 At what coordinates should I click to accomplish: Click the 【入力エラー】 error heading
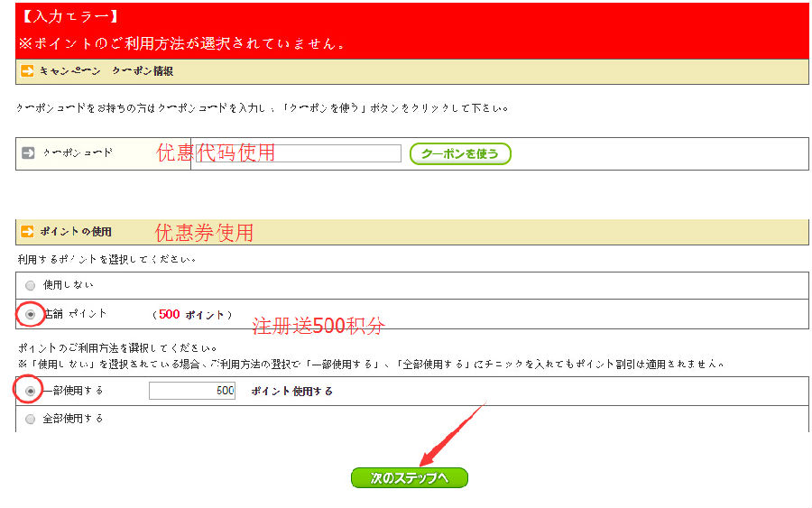(70, 16)
